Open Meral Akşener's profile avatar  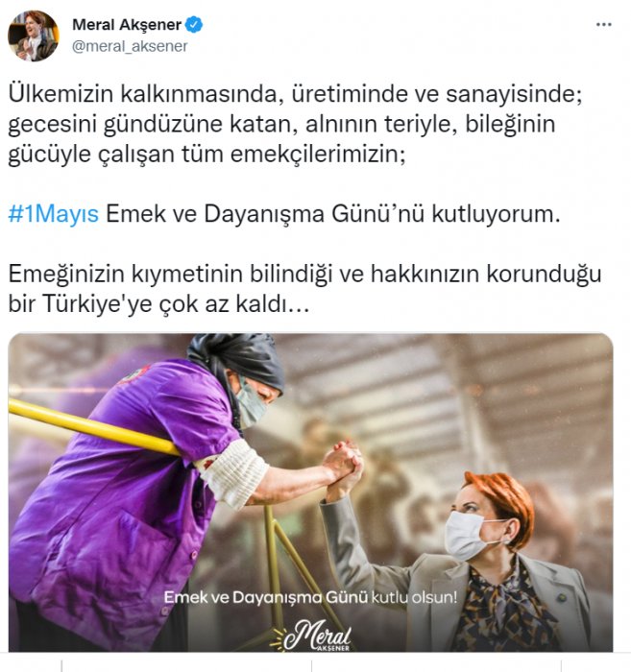[34, 36]
